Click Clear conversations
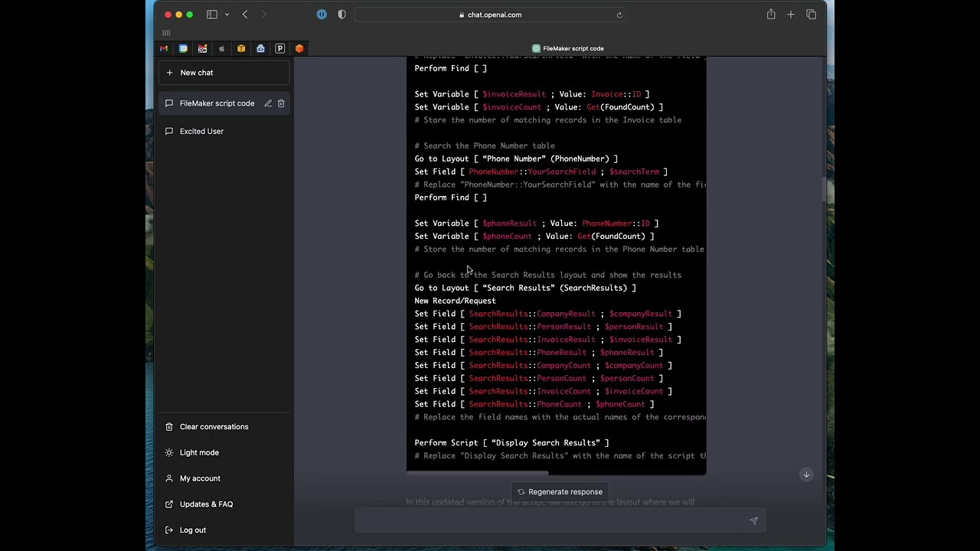 click(224, 426)
